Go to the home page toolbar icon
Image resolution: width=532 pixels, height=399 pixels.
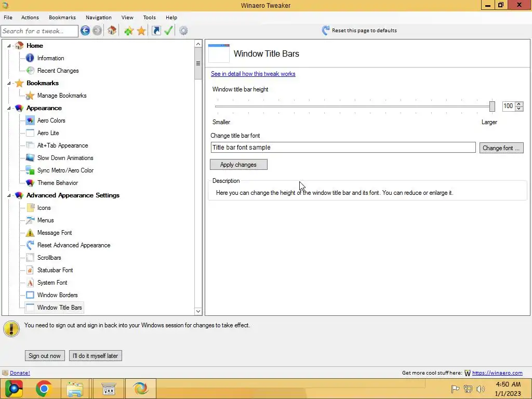coord(112,31)
